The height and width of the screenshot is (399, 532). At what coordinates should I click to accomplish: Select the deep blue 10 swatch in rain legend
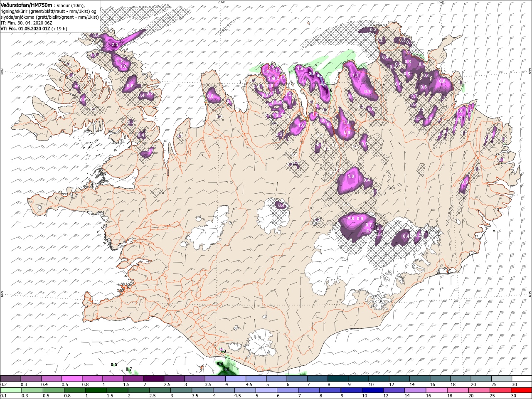[372, 390]
